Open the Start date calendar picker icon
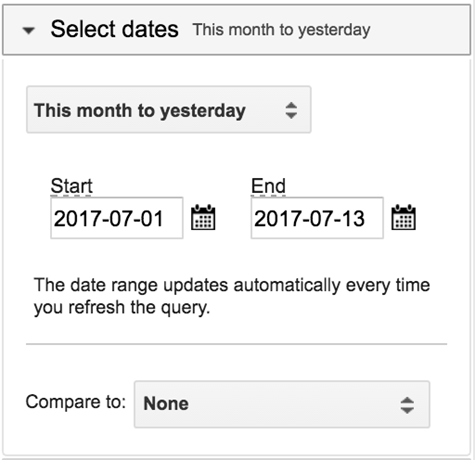 (203, 217)
